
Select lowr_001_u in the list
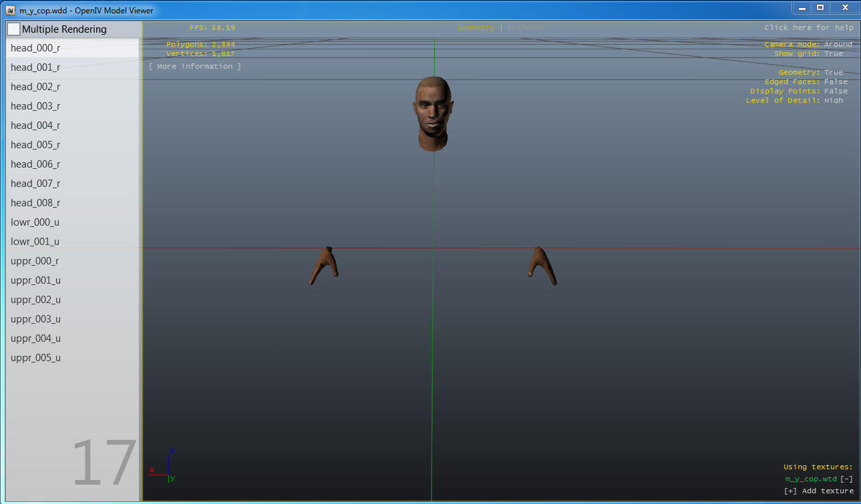[x=72, y=242]
